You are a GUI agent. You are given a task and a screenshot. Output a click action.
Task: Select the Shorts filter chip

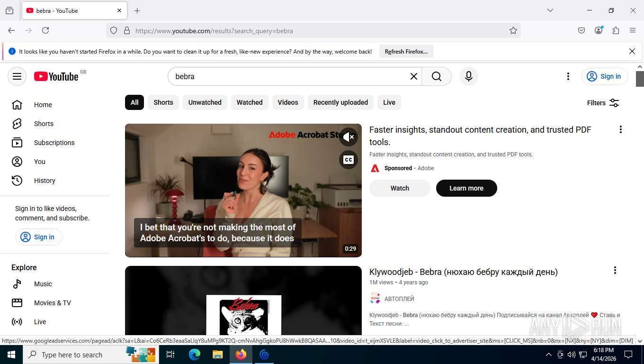tap(163, 102)
